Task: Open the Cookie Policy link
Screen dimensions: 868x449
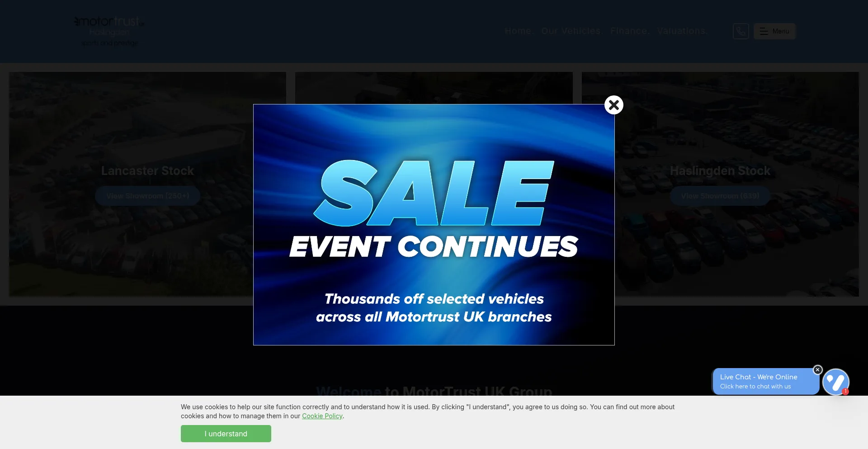Action: pyautogui.click(x=322, y=416)
